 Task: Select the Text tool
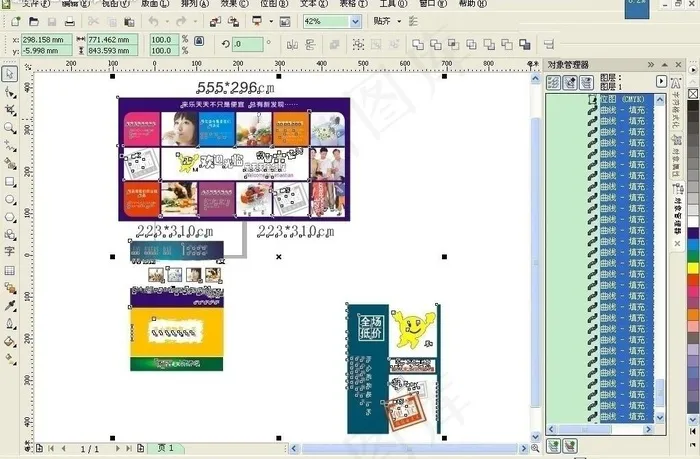tap(9, 252)
